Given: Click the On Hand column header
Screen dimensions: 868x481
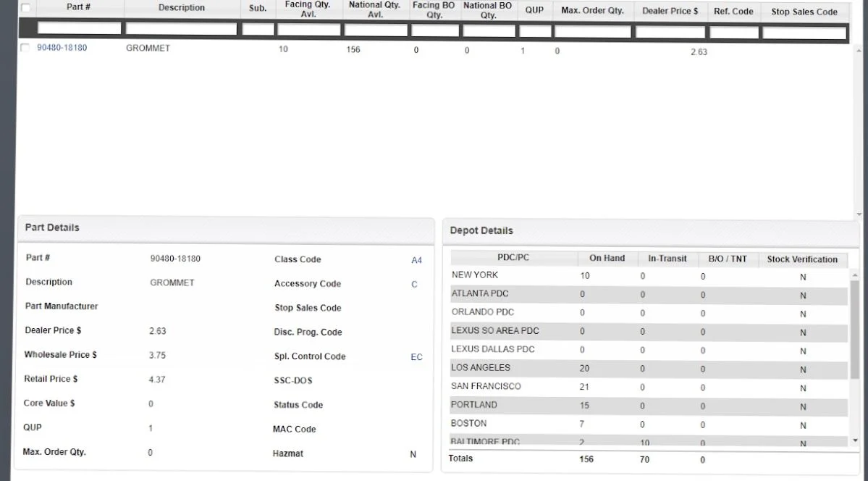Looking at the screenshot, I should pyautogui.click(x=607, y=258).
